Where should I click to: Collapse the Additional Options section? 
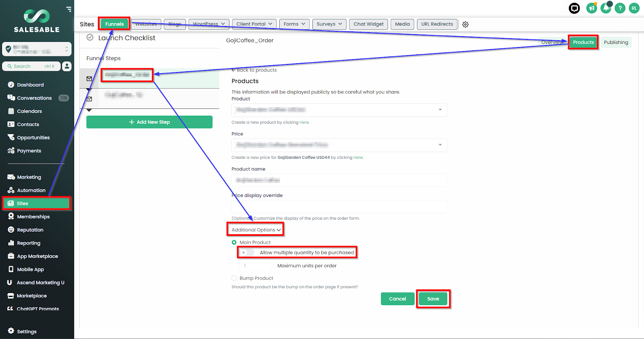[x=256, y=230]
